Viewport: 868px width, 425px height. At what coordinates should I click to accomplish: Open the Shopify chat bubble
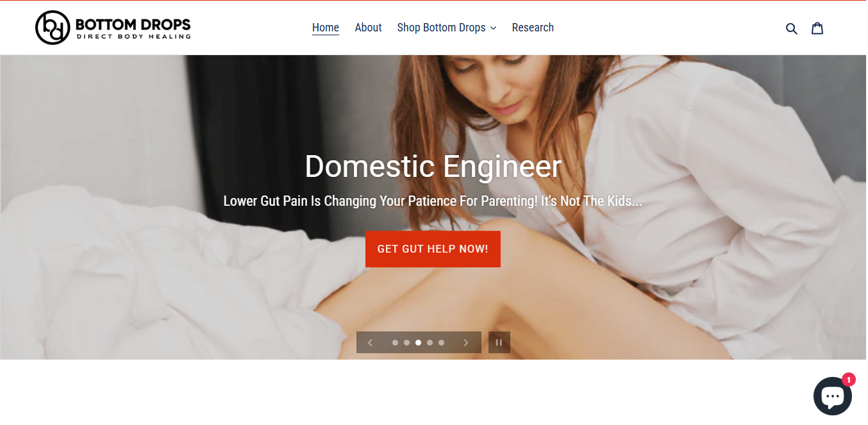click(x=832, y=396)
